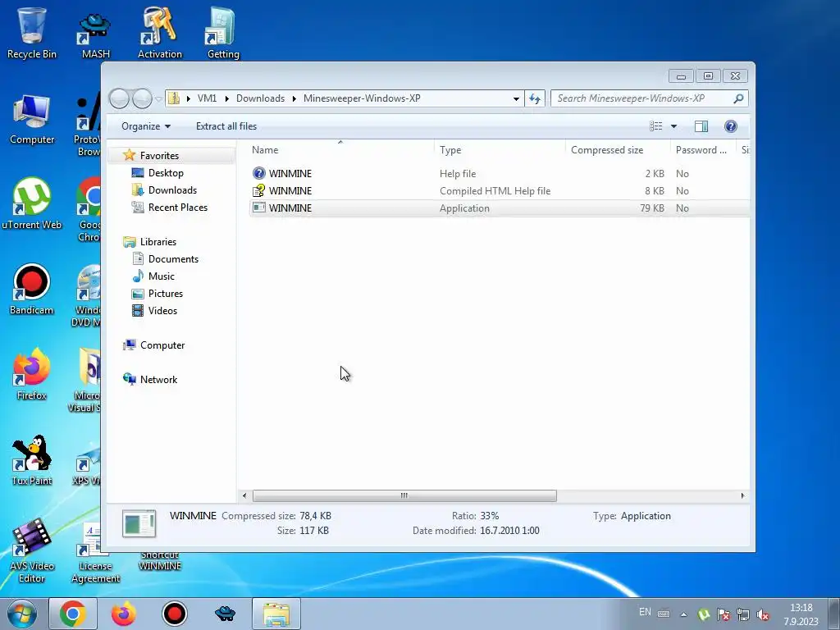Open Action Center flag tray icon
Image resolution: width=840 pixels, height=630 pixels.
[x=724, y=614]
